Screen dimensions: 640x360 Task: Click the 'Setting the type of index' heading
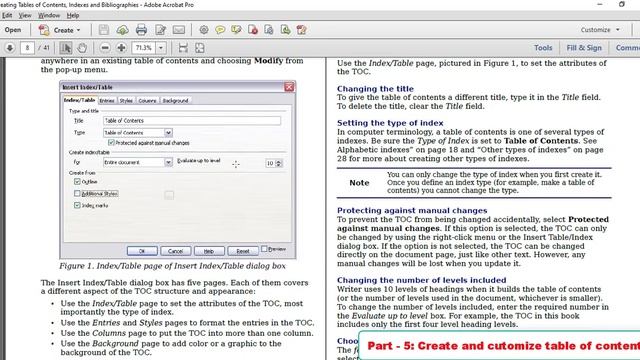click(x=390, y=123)
